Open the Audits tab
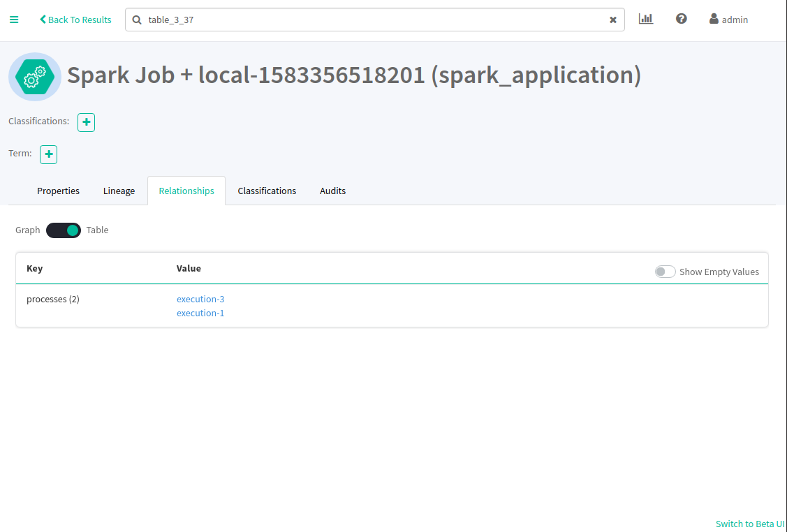 333,191
